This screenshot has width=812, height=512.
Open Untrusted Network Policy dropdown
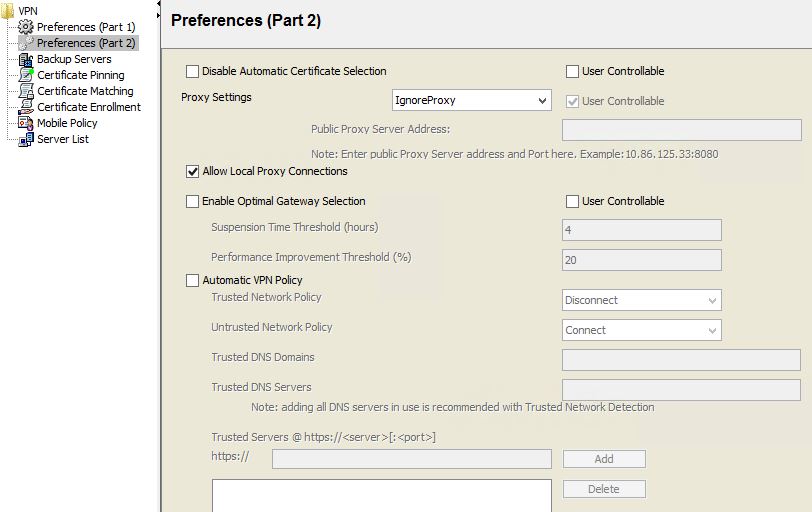642,330
